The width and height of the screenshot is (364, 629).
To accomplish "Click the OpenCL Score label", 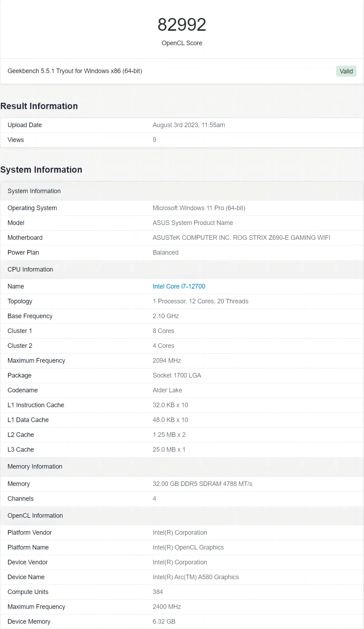I will (182, 43).
